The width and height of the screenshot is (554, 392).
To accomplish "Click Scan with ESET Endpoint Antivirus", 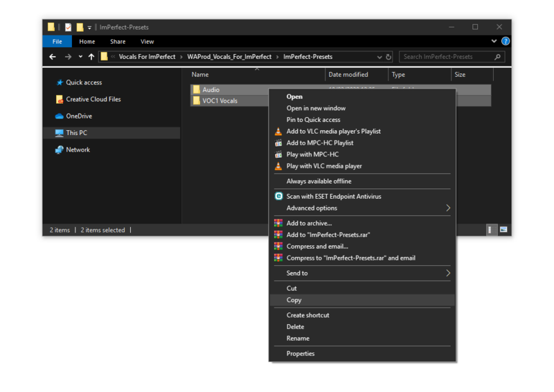I will click(334, 197).
